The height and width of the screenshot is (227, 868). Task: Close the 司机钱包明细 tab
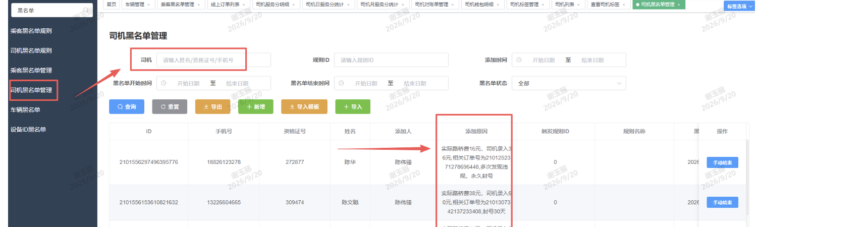(498, 5)
